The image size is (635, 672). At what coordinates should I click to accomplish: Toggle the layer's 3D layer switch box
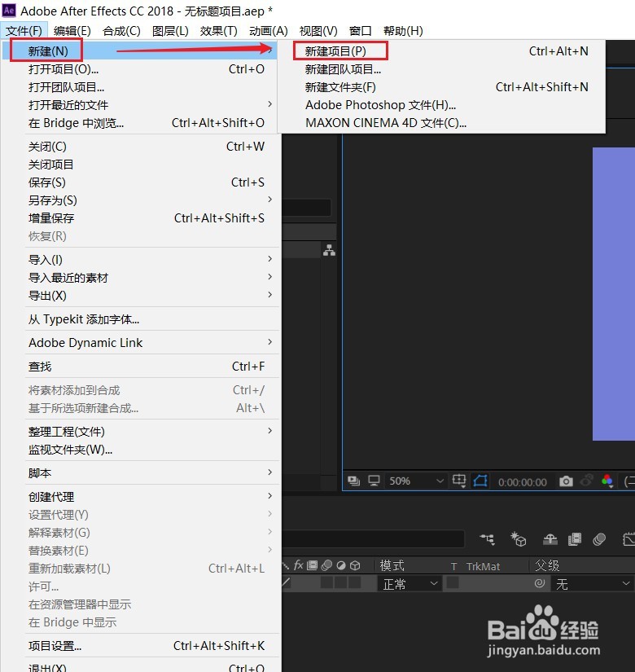click(354, 582)
